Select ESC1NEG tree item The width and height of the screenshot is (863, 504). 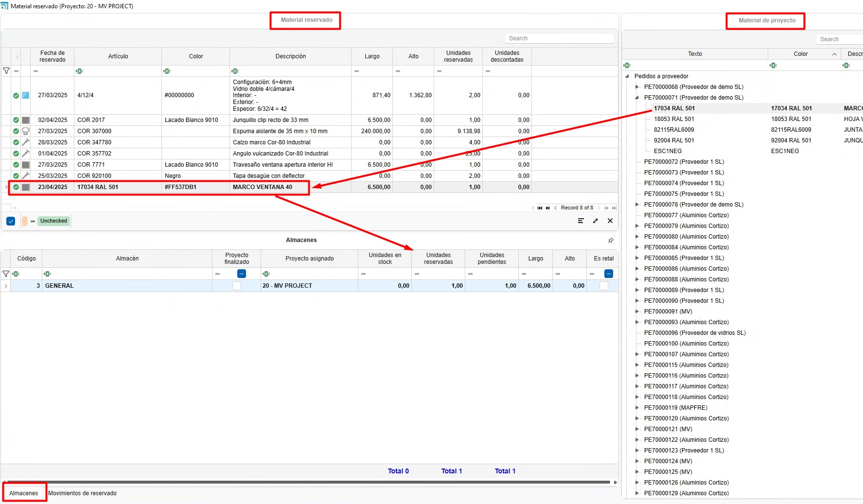click(668, 151)
